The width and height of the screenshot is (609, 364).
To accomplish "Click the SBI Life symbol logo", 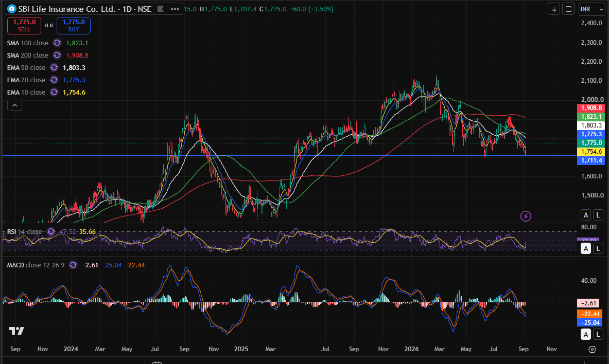I will [x=12, y=9].
